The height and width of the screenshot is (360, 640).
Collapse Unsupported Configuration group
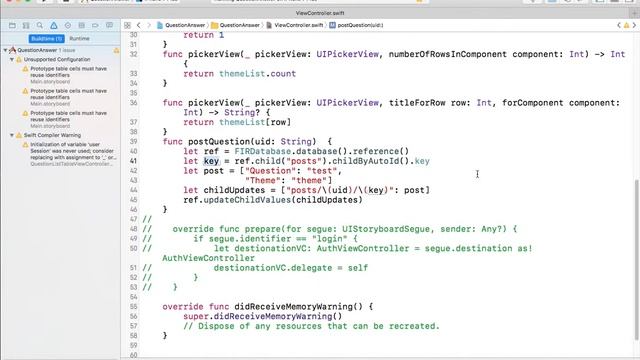click(12, 60)
